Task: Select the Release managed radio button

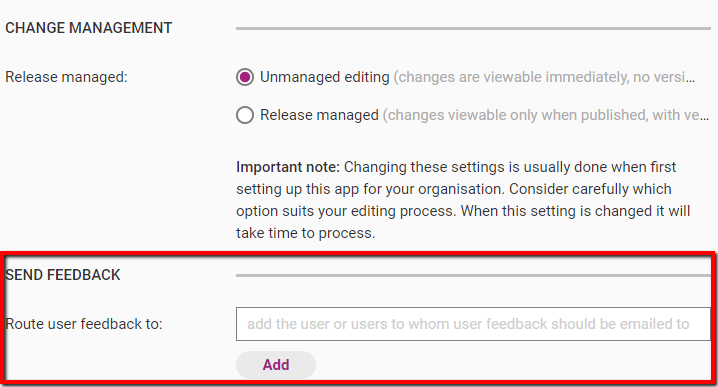Action: (x=245, y=115)
